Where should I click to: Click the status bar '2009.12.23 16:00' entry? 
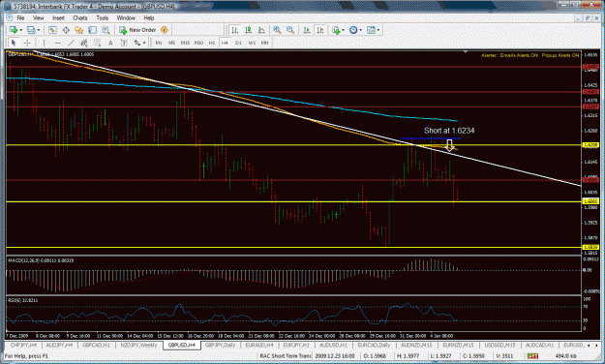click(x=335, y=355)
